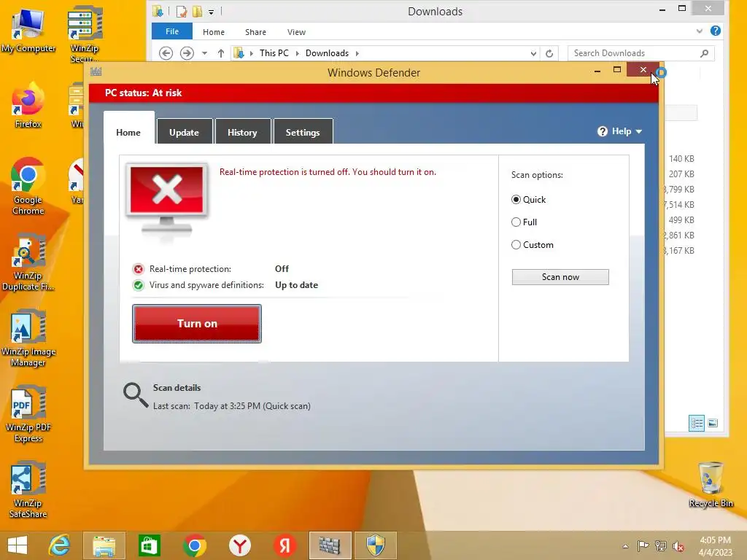Expand arrow after Downloads in address bar
The width and height of the screenshot is (747, 560).
point(357,53)
